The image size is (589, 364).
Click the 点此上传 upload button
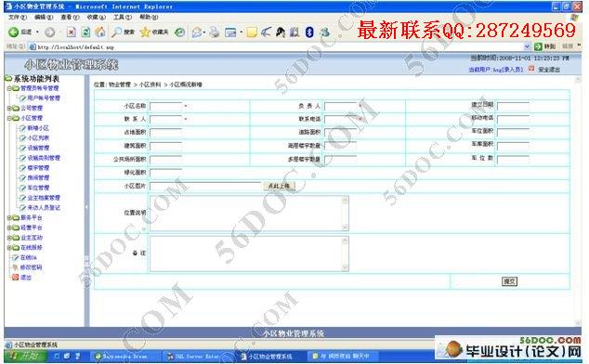tap(279, 186)
